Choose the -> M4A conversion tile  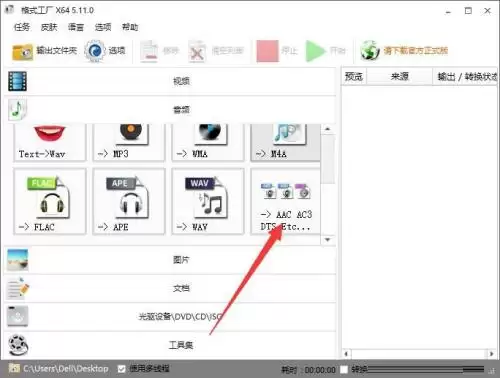(x=286, y=142)
